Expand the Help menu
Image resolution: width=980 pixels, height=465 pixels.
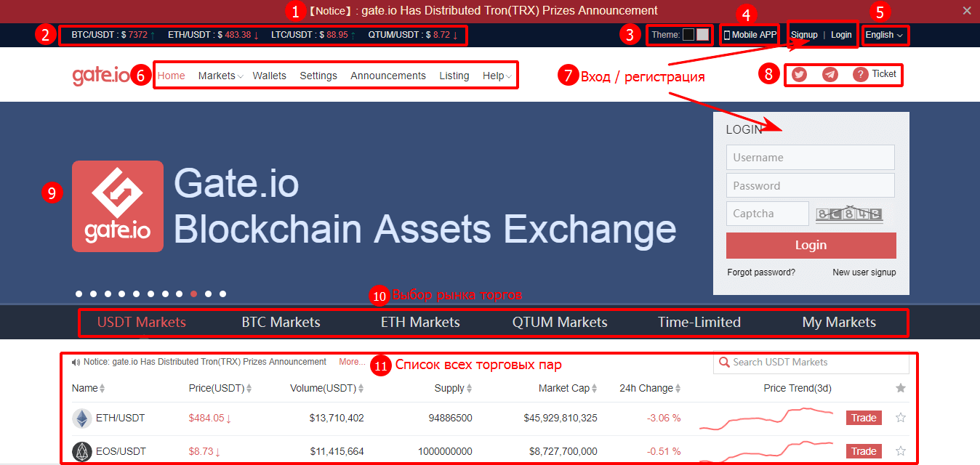pos(497,76)
